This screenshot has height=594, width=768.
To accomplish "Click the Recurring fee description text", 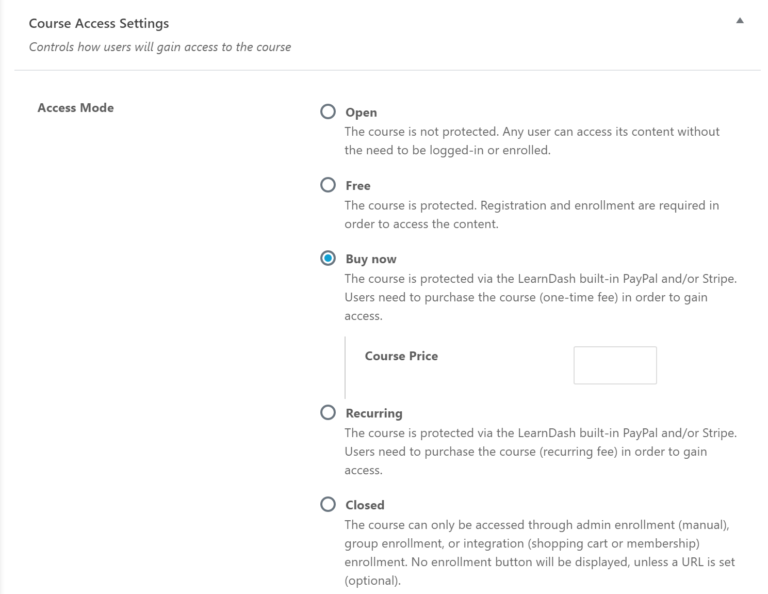I will click(x=540, y=451).
